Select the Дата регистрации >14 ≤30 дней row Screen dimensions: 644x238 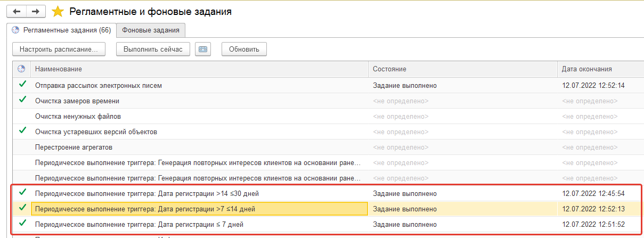pyautogui.click(x=147, y=193)
